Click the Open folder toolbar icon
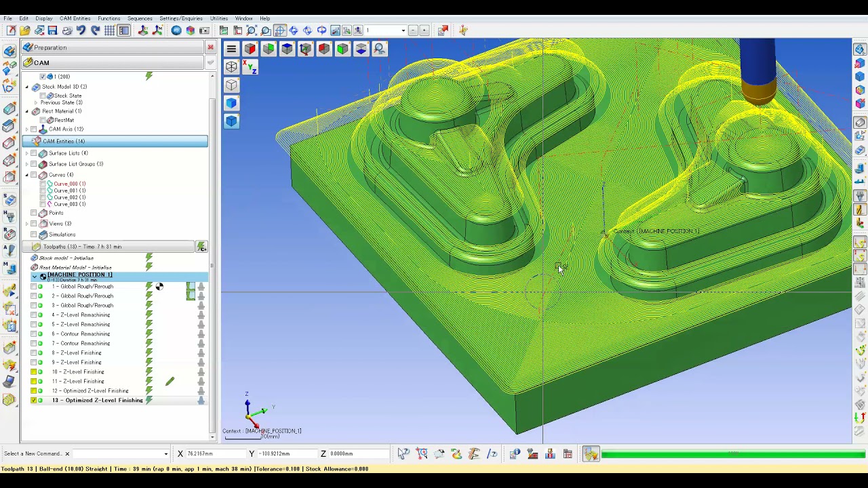Viewport: 868px width, 488px height. [x=25, y=30]
